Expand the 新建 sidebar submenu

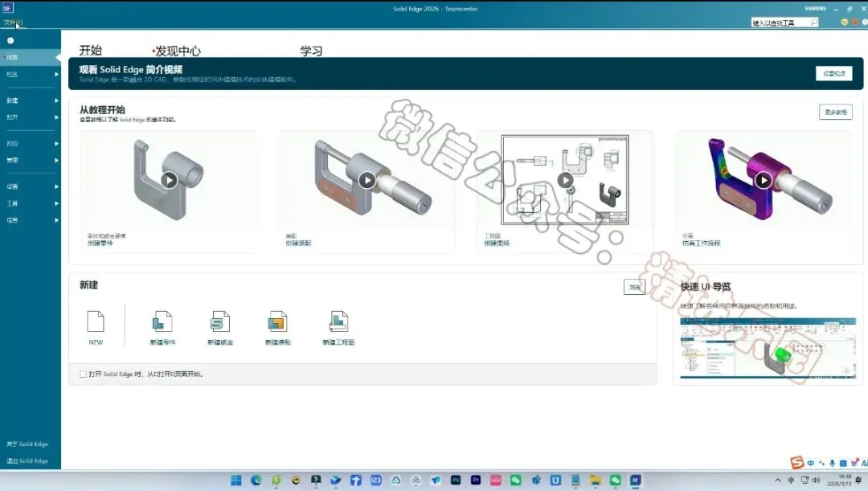pos(30,100)
